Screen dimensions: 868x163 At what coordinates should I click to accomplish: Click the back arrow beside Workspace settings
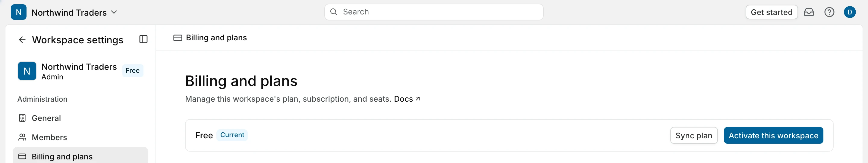22,40
